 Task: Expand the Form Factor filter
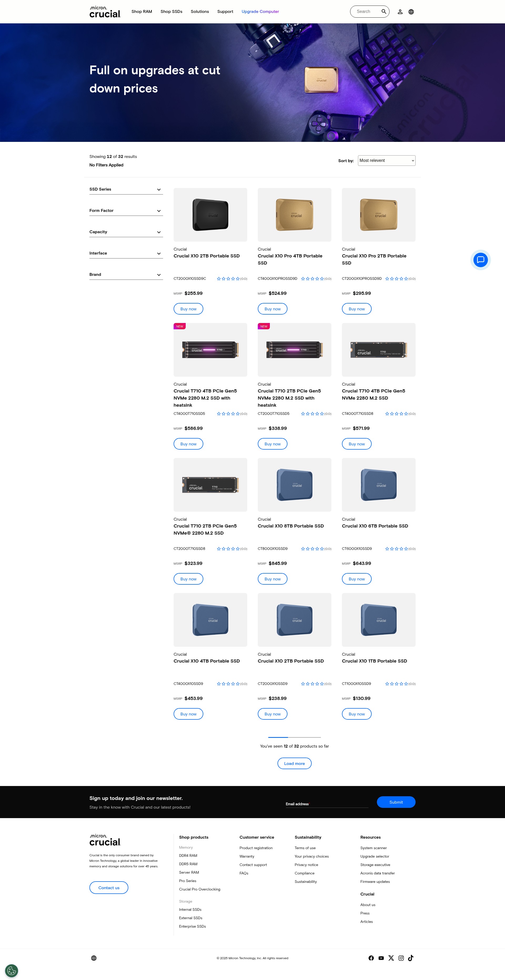pyautogui.click(x=126, y=211)
